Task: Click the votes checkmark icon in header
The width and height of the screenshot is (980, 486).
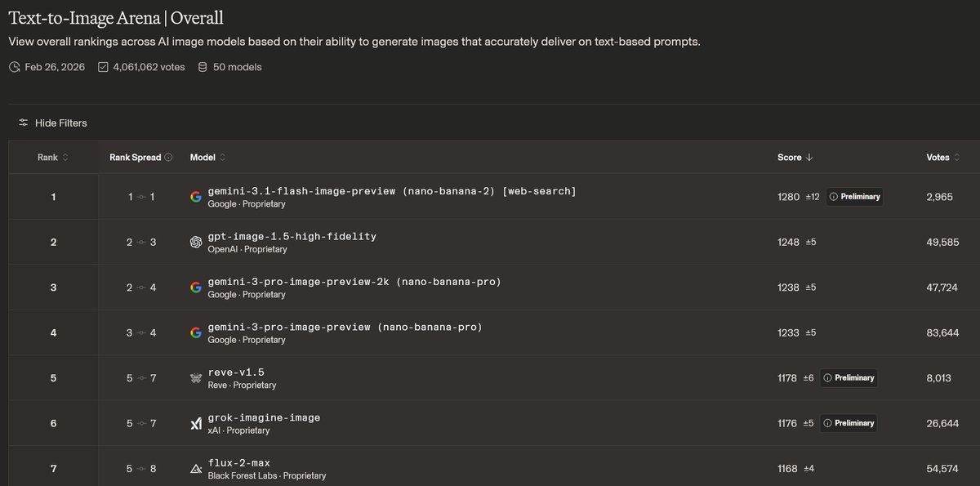Action: (103, 67)
